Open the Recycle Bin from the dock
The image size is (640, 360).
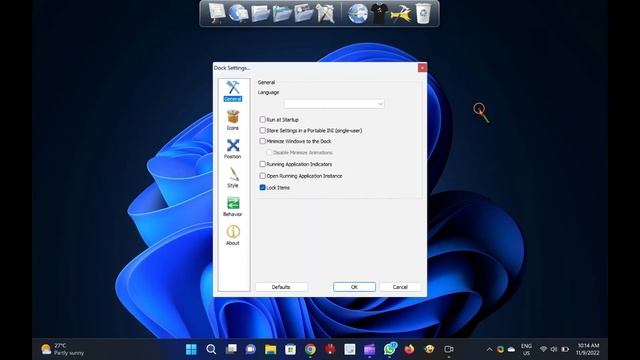[x=423, y=13]
